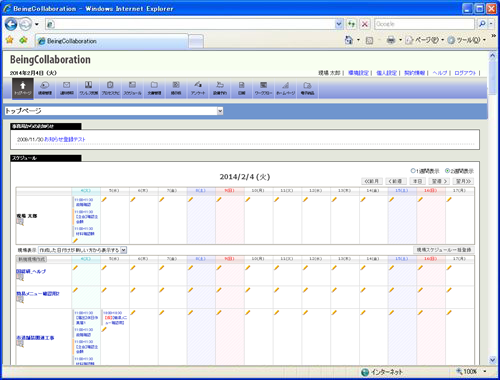This screenshot has width=500, height=380.
Task: Click the browser Forward arrow
Action: pos(25,24)
